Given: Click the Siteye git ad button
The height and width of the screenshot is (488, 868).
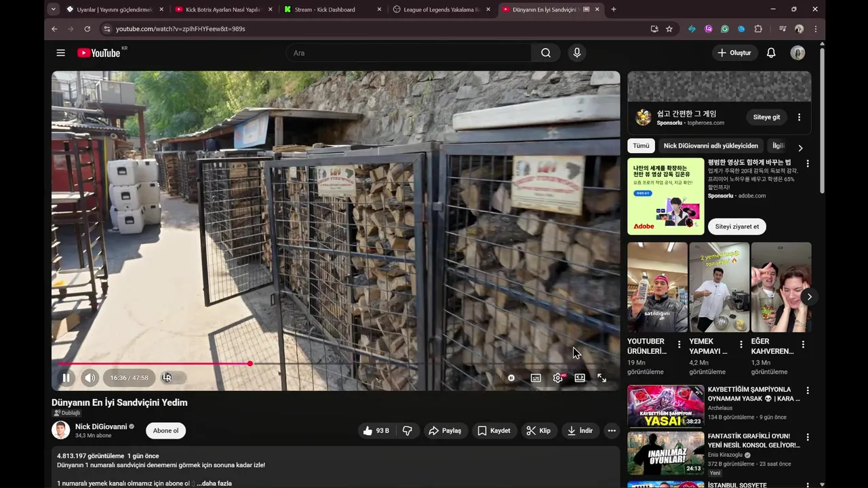Looking at the screenshot, I should [x=766, y=117].
